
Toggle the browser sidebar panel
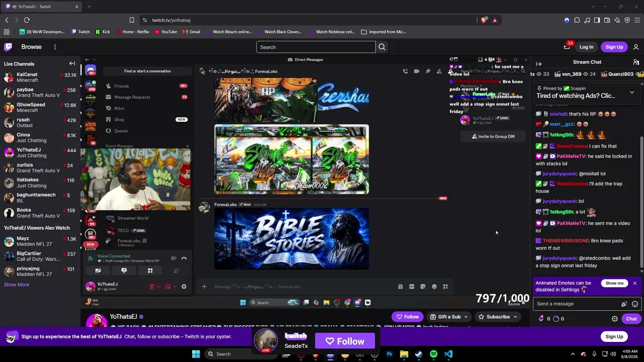point(597,20)
